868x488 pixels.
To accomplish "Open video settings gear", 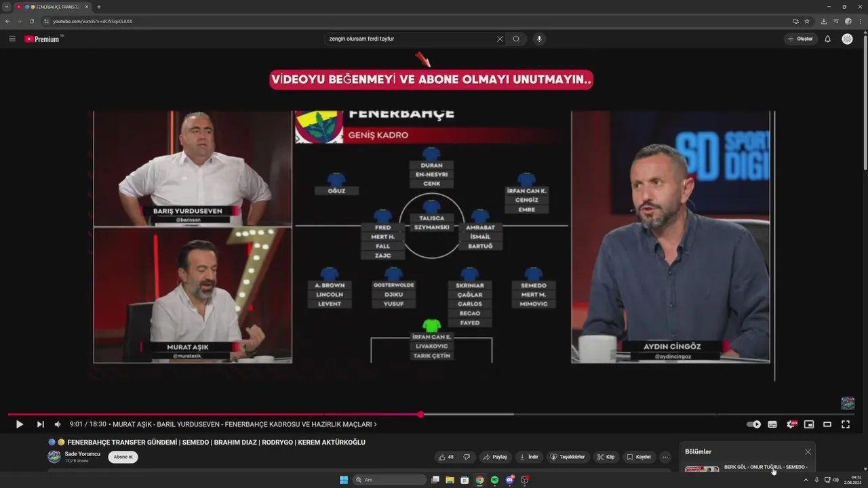I will pos(791,424).
